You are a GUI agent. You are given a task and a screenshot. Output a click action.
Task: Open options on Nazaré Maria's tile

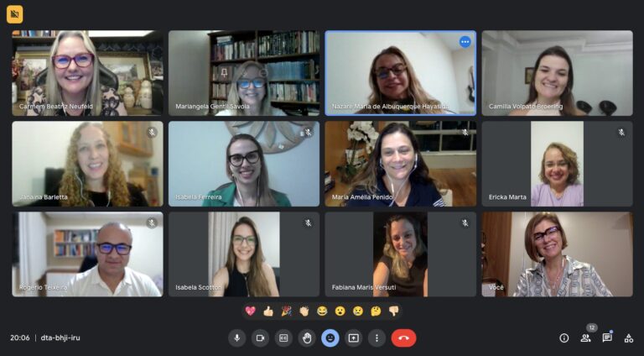coord(465,41)
